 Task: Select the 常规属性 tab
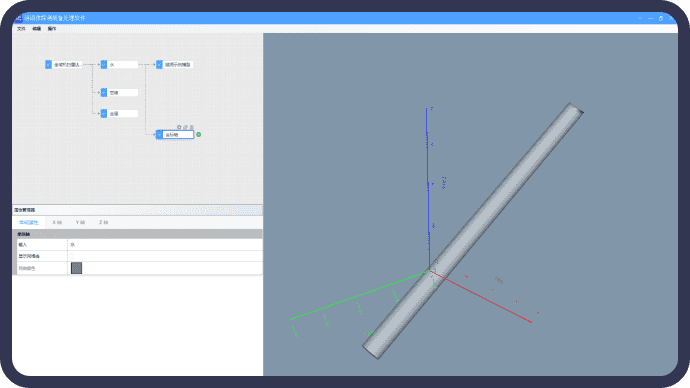point(29,223)
